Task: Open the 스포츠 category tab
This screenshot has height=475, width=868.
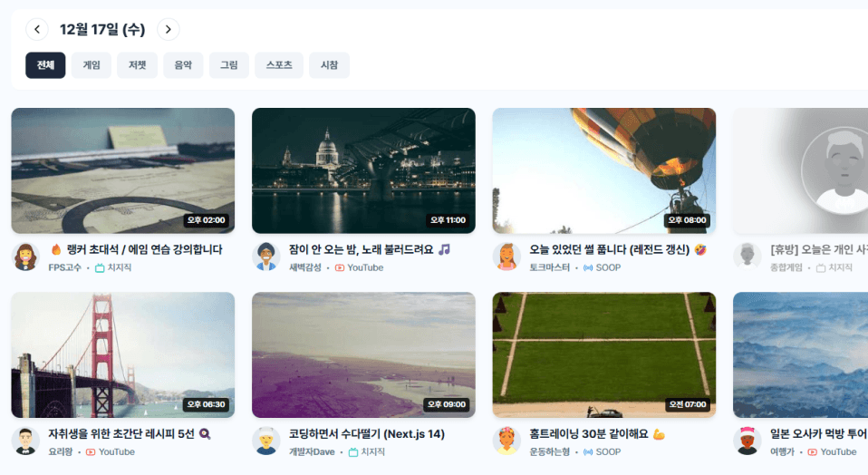Action: coord(279,65)
